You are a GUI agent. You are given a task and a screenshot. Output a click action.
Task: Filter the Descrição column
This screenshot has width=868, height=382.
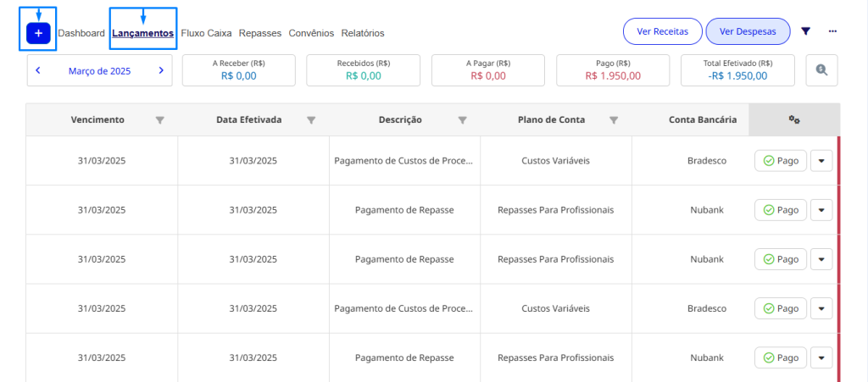pyautogui.click(x=462, y=120)
